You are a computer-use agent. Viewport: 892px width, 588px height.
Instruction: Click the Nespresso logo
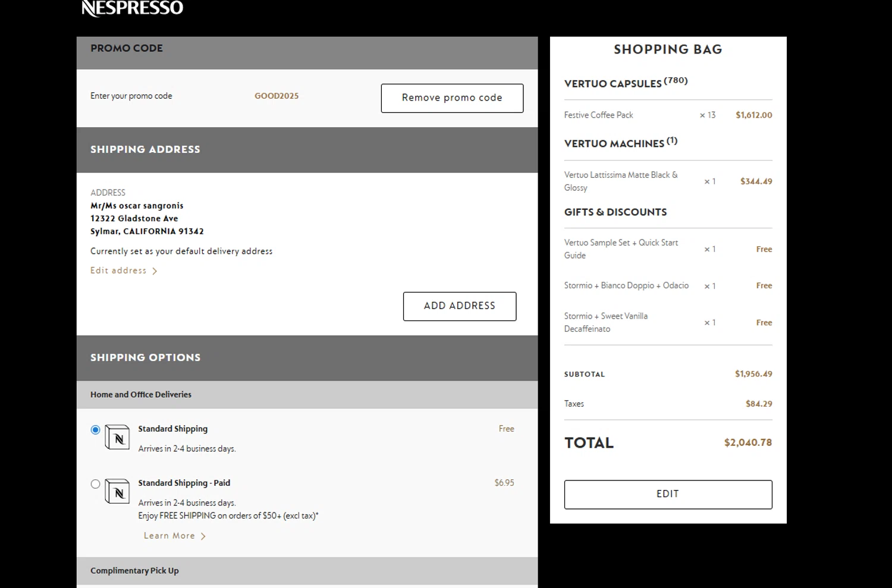coord(132,8)
